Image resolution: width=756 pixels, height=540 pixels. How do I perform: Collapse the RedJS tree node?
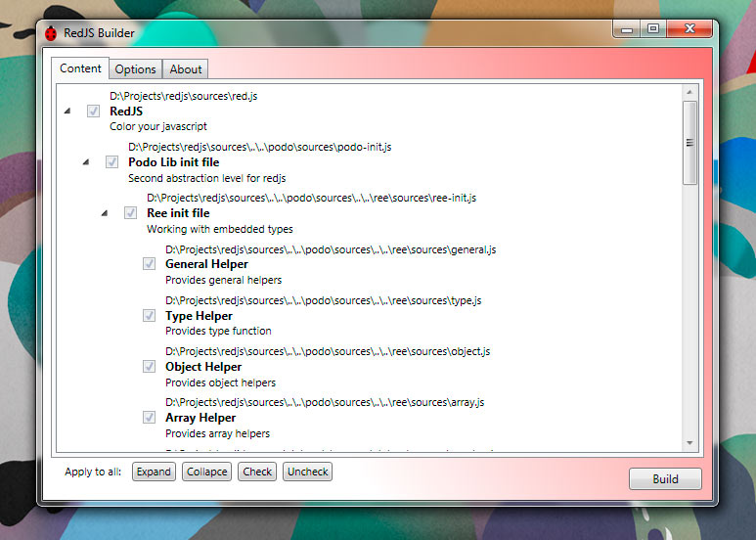coord(67,111)
